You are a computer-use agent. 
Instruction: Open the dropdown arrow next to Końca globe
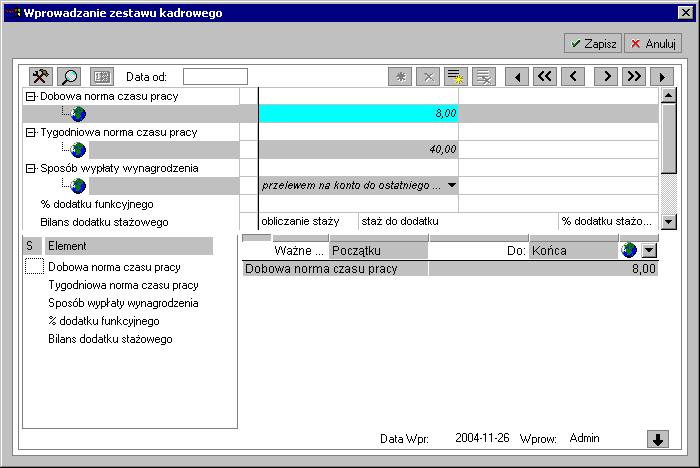(x=649, y=251)
